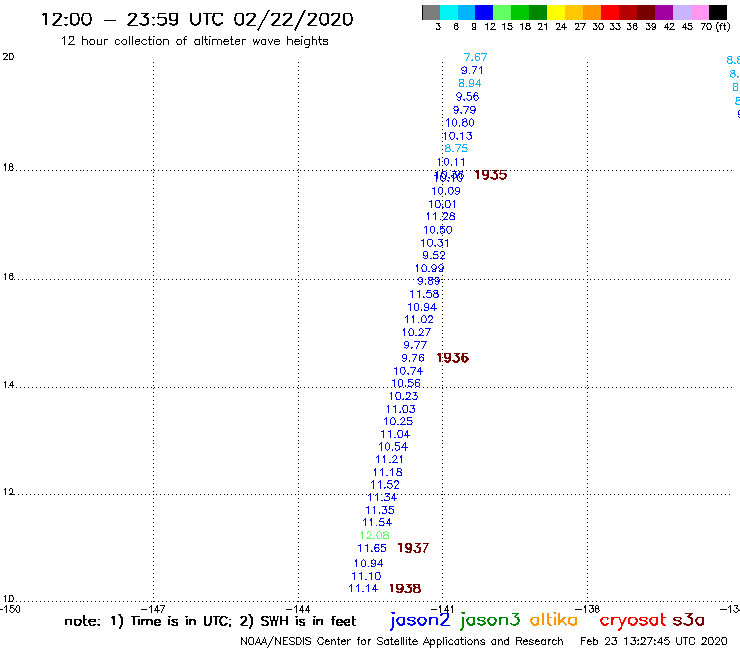Click the dark red 1936 time label
Viewport: 740px width, 650px height.
click(x=453, y=358)
